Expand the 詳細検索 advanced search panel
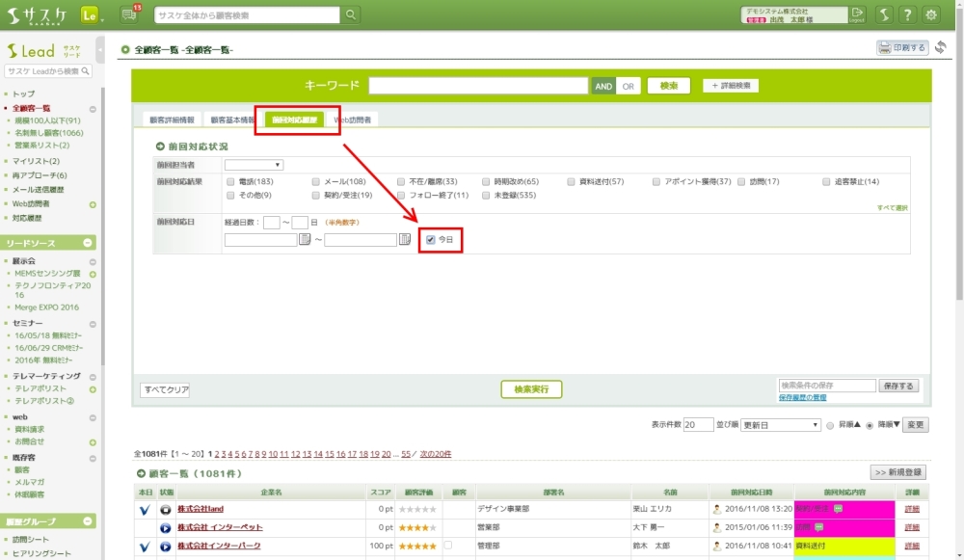The image size is (964, 560). click(730, 86)
